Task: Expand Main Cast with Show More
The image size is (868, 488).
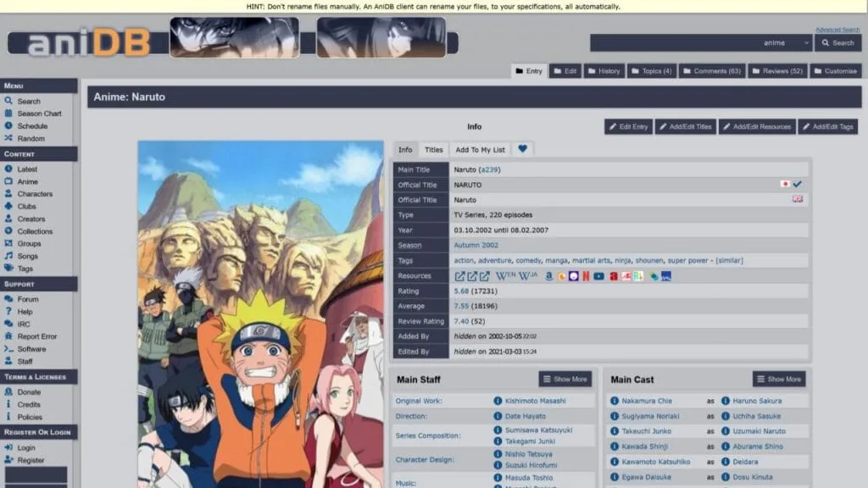Action: click(779, 379)
